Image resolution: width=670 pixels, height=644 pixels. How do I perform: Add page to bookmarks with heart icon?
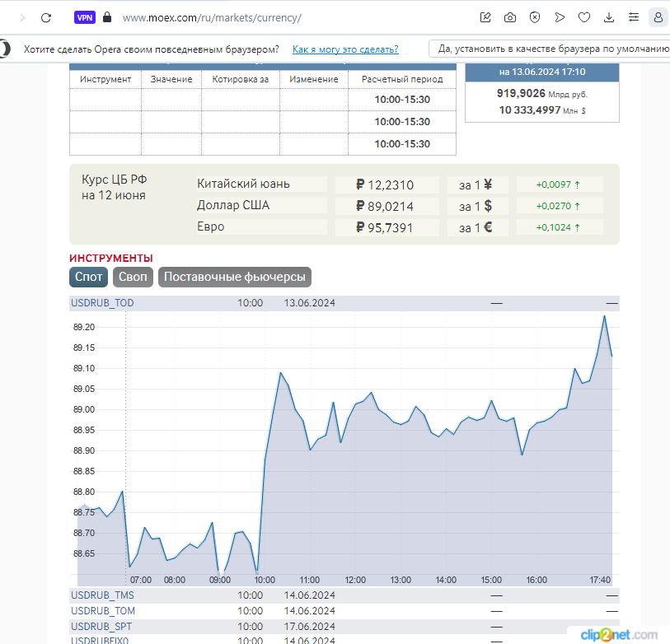[x=584, y=17]
